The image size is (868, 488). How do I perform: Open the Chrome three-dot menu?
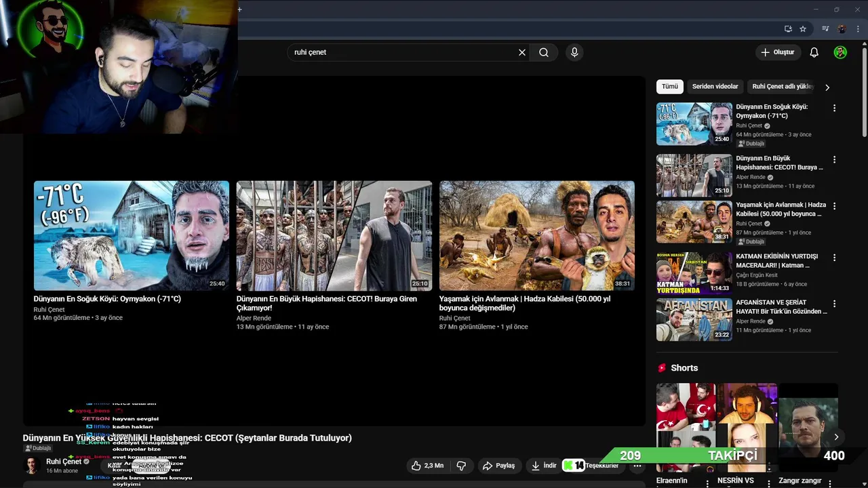(858, 29)
